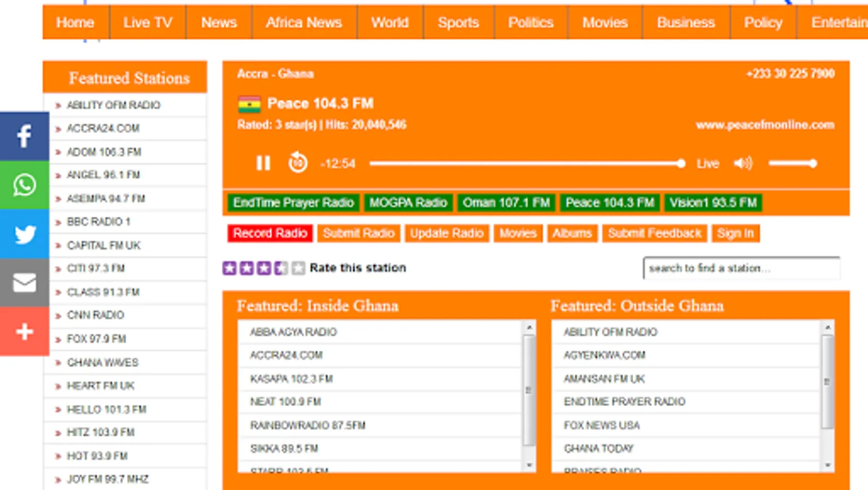Open ADOM 106.3 FM station
The width and height of the screenshot is (868, 490).
(104, 152)
